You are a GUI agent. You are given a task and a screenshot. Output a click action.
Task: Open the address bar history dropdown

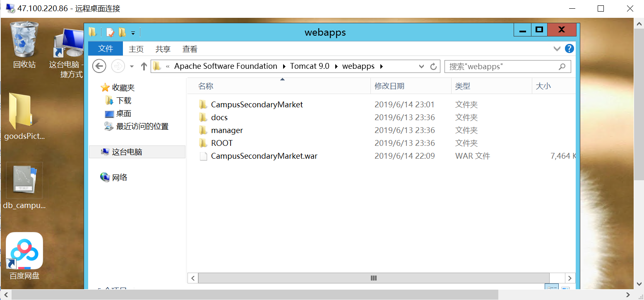pyautogui.click(x=421, y=66)
